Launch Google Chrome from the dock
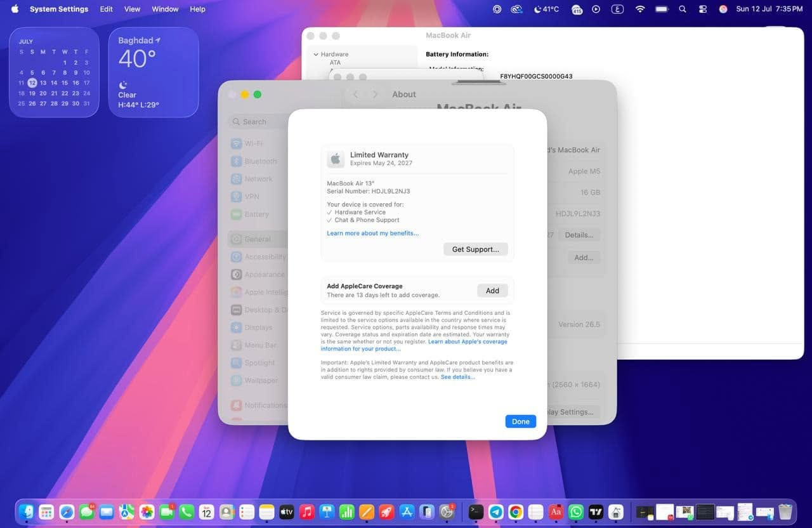The width and height of the screenshot is (812, 528). point(516,511)
